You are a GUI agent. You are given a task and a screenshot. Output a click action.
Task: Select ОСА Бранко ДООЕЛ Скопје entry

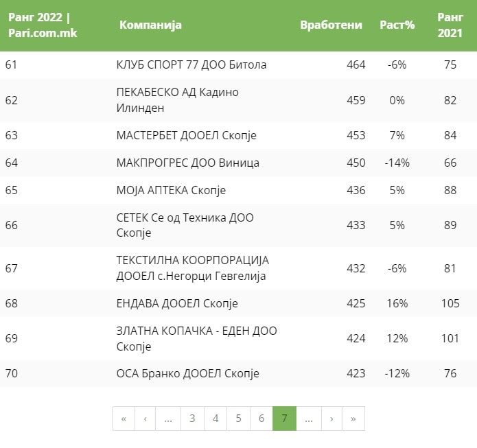(x=188, y=374)
